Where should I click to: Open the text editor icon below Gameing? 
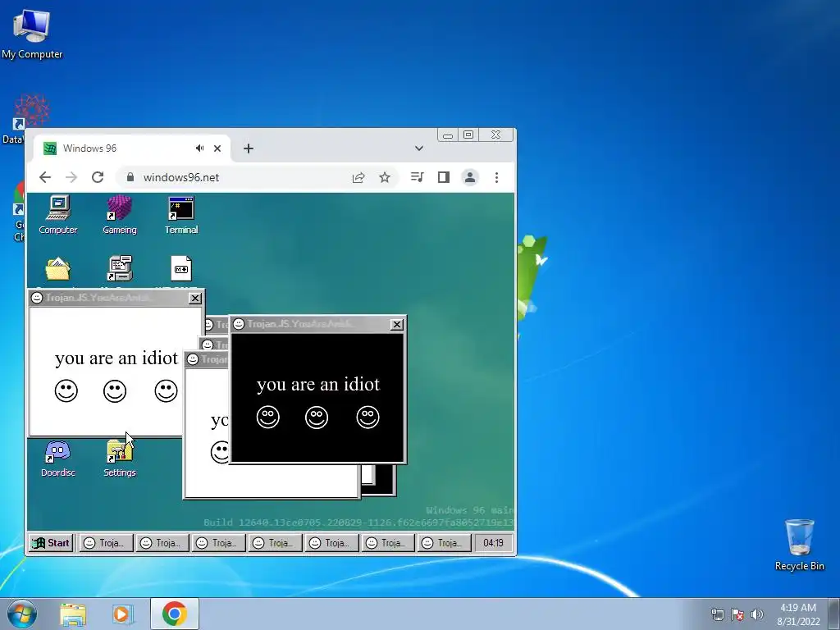coord(120,268)
